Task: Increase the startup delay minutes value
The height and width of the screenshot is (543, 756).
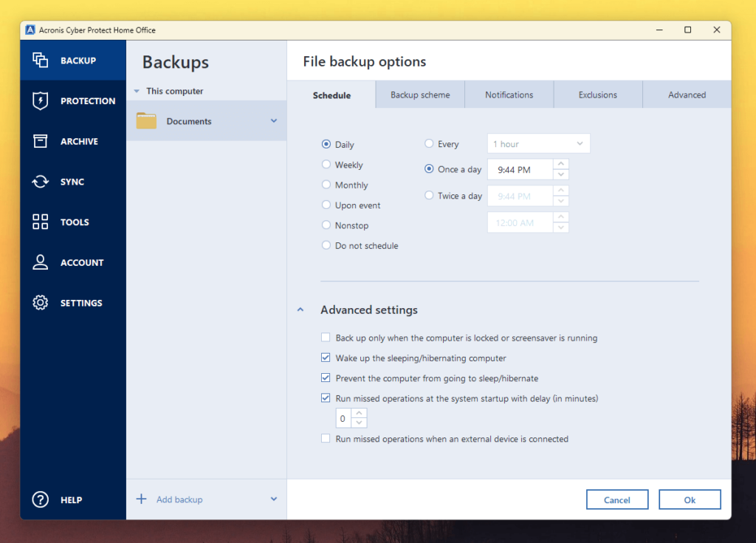Action: [360, 413]
